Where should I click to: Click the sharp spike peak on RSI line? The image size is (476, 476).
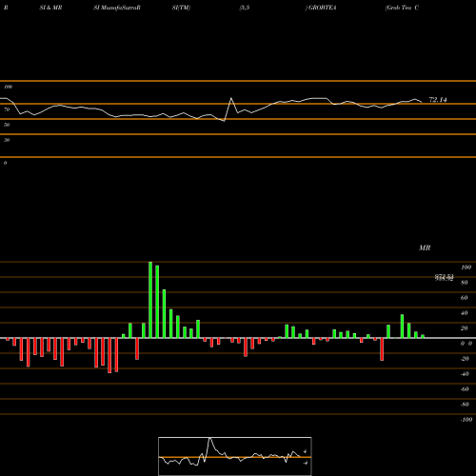pyautogui.click(x=231, y=98)
